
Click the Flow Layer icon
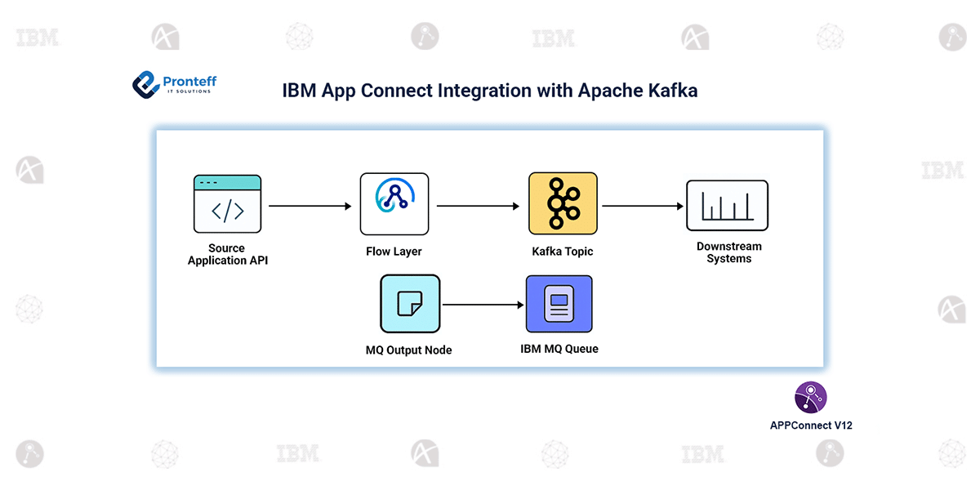click(394, 203)
